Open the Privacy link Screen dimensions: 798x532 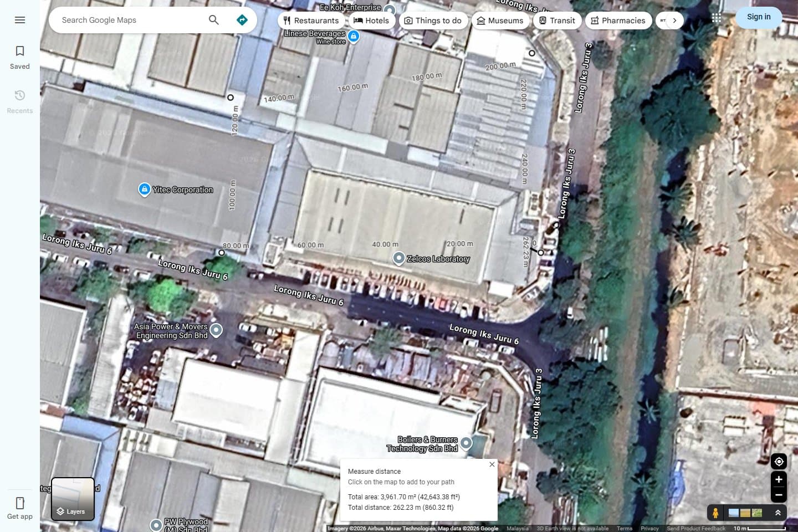coord(649,528)
